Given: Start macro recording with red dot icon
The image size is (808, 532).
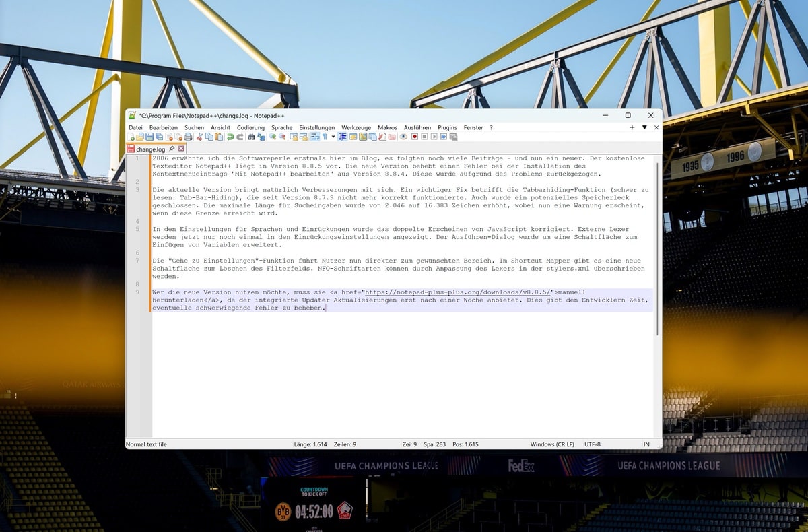Looking at the screenshot, I should 415,137.
